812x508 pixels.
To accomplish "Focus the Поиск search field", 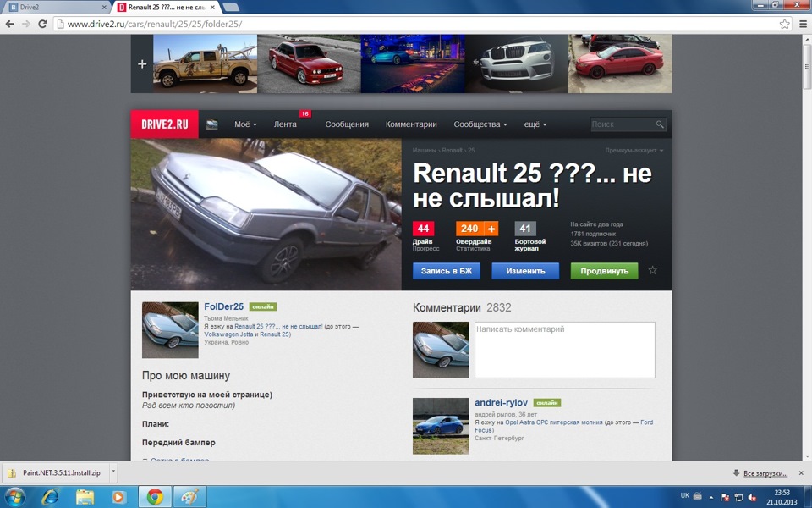I will [x=623, y=124].
